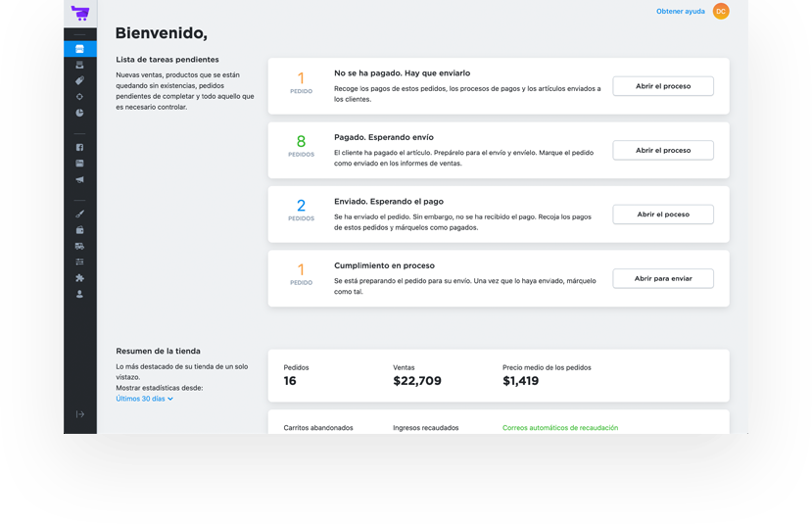Open process for Pagado. Esperando envío

663,150
